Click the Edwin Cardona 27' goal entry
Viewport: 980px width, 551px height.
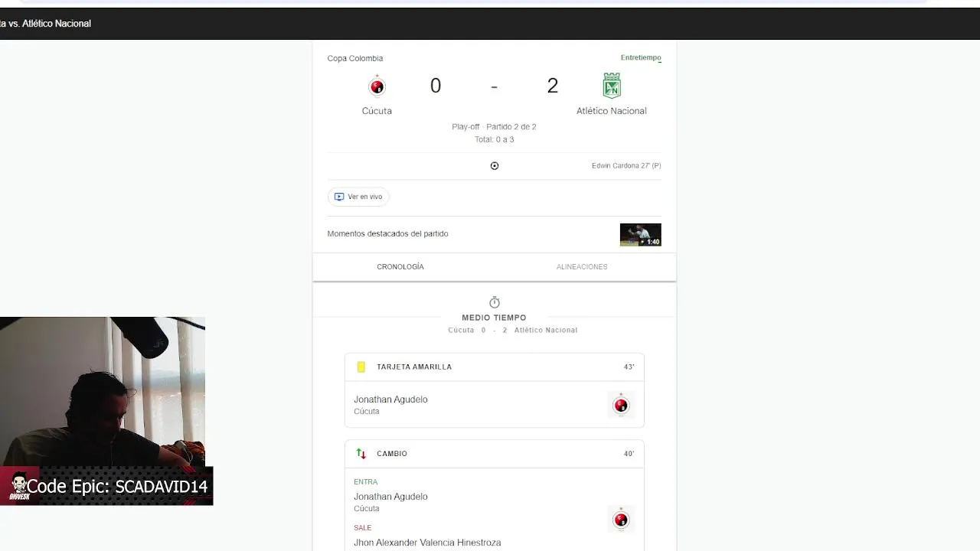pyautogui.click(x=626, y=166)
